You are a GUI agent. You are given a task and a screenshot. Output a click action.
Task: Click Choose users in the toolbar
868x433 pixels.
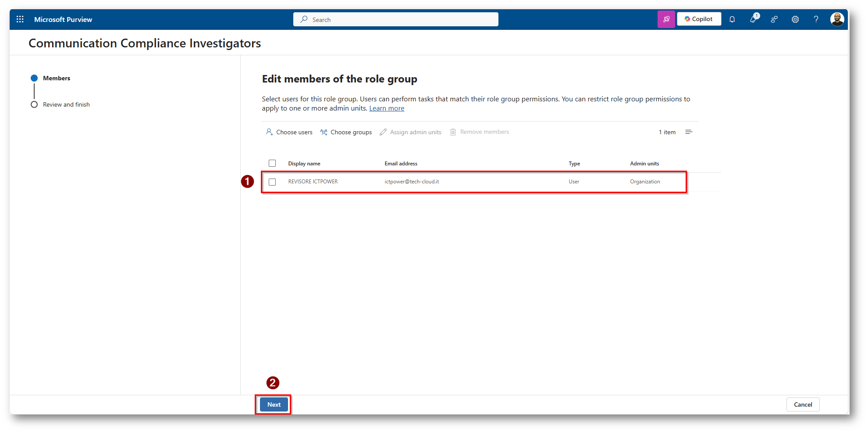pos(289,132)
